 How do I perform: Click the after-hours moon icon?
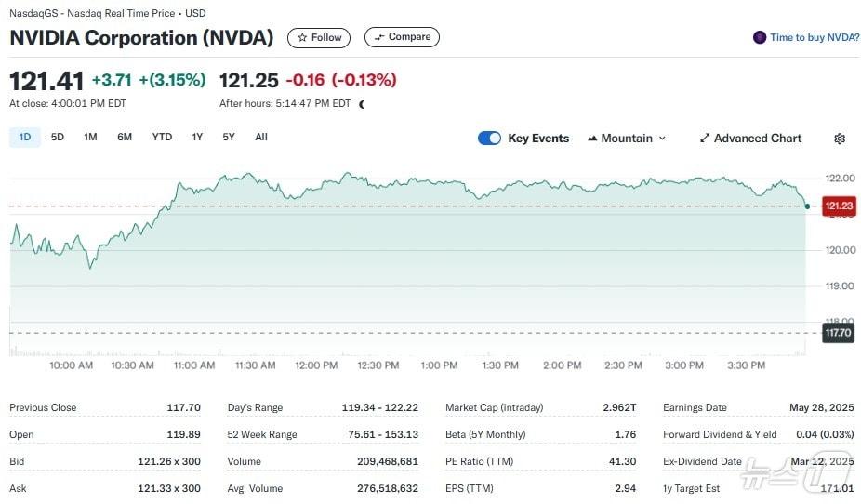362,104
